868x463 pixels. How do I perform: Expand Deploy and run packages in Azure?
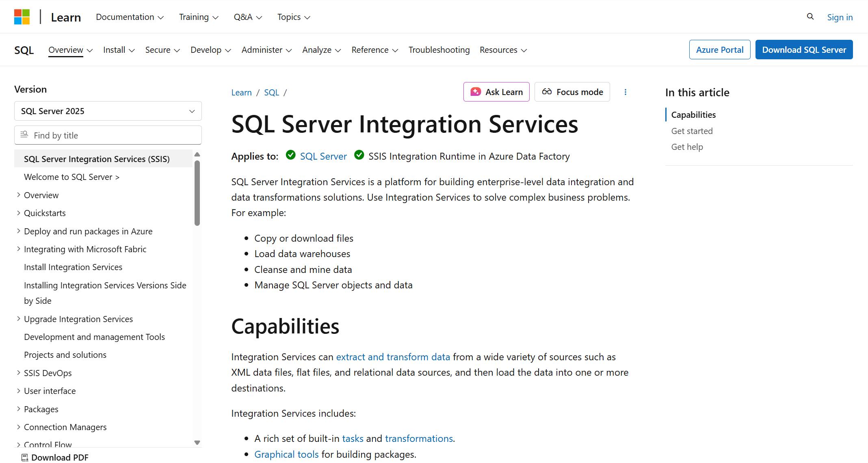(18, 231)
